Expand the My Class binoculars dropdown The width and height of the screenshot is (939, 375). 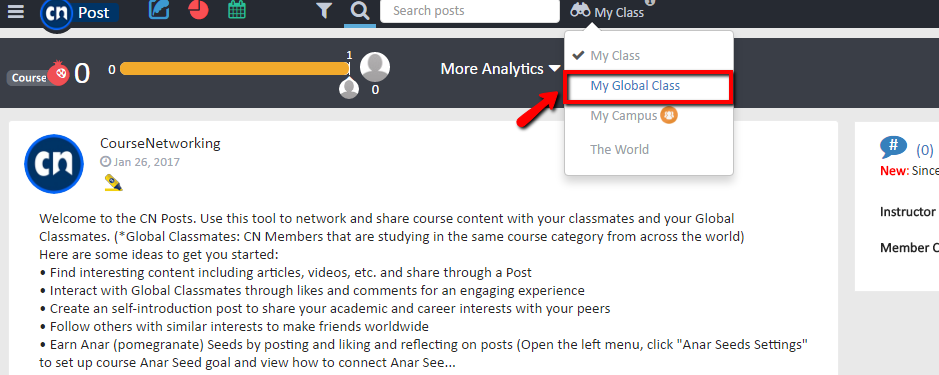[x=607, y=11]
